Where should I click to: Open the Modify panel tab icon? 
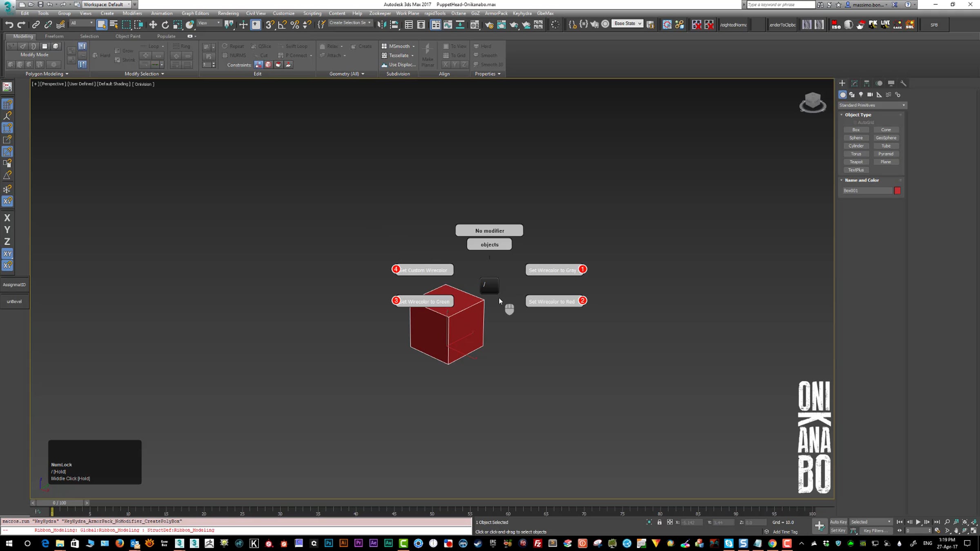pyautogui.click(x=854, y=83)
